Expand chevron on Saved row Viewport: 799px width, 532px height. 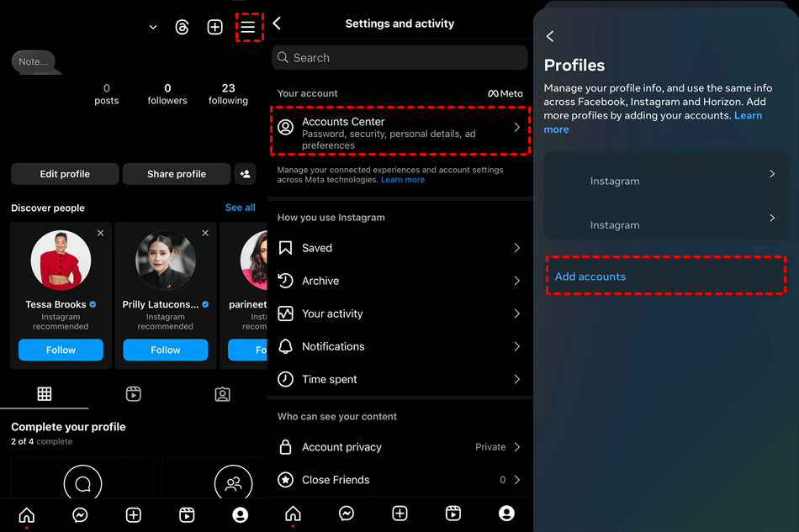(516, 248)
